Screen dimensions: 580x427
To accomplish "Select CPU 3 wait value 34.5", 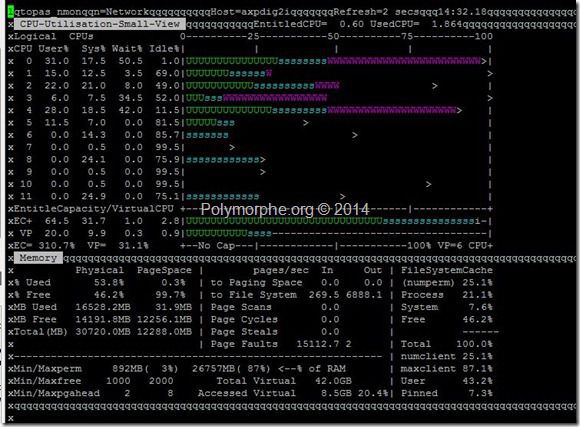I will 131,98.
